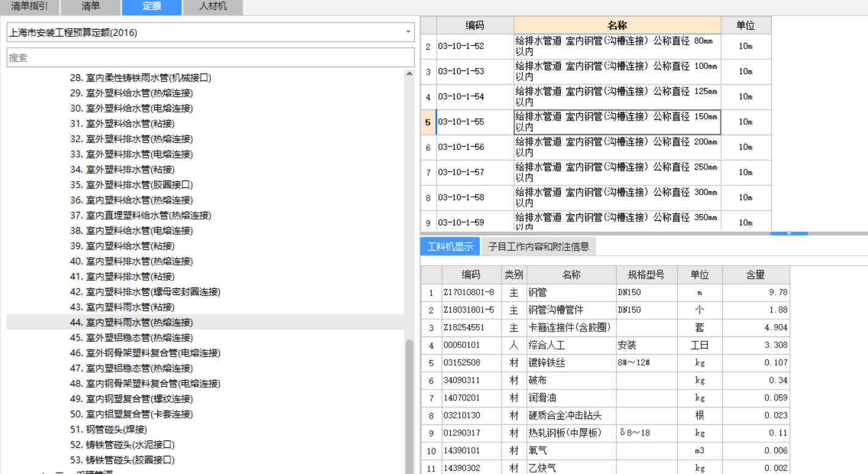This screenshot has width=868, height=474.
Task: Open the 人材机 tab
Action: pyautogui.click(x=213, y=7)
